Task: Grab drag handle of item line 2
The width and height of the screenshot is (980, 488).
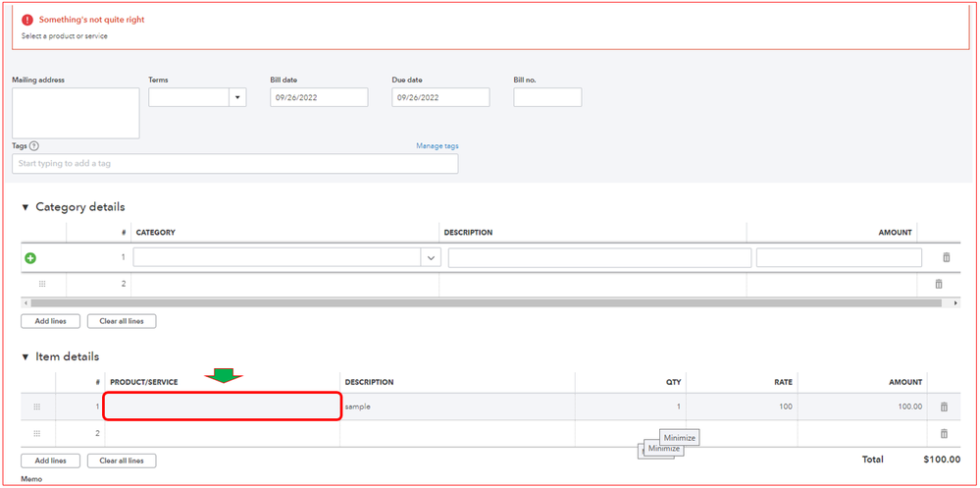Action: point(37,433)
